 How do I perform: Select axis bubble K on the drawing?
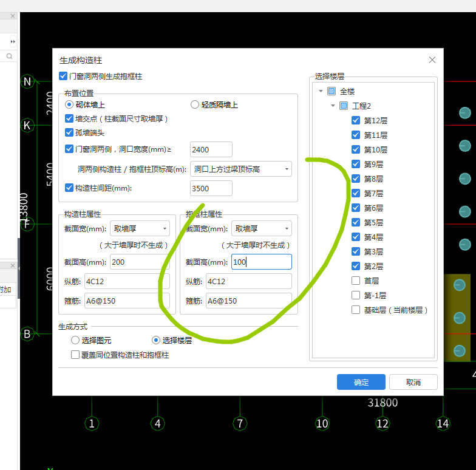(27, 125)
